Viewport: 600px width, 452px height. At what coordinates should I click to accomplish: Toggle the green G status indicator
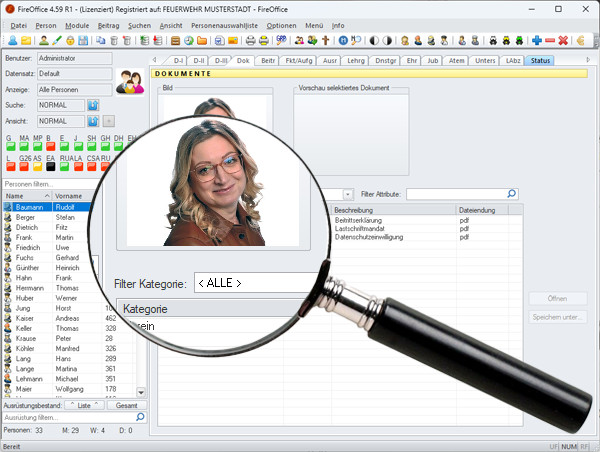(x=9, y=148)
